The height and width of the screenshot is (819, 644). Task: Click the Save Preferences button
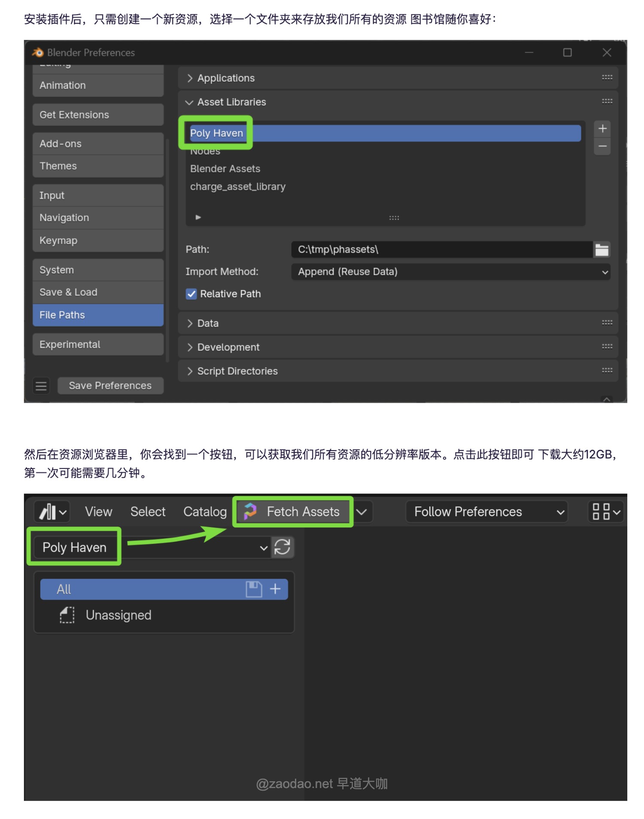110,386
